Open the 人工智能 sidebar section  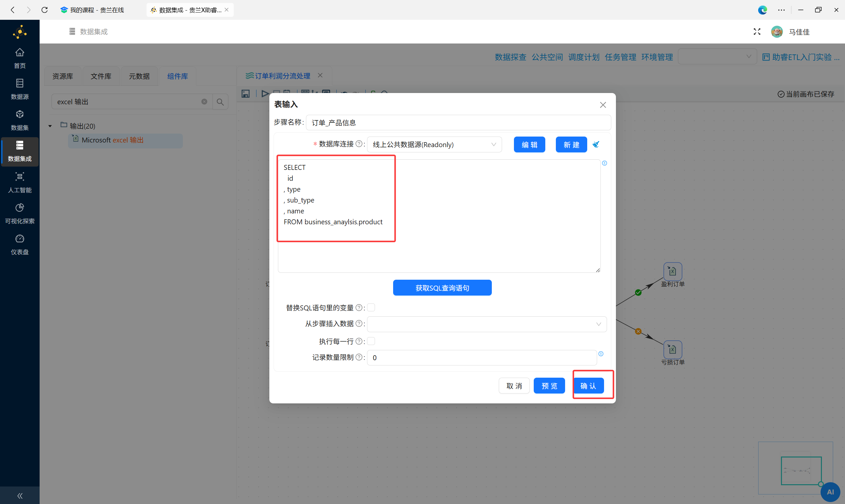coord(20,182)
